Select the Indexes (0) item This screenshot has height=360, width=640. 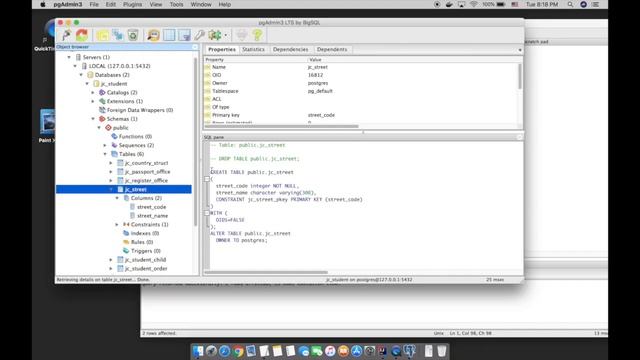click(x=144, y=233)
